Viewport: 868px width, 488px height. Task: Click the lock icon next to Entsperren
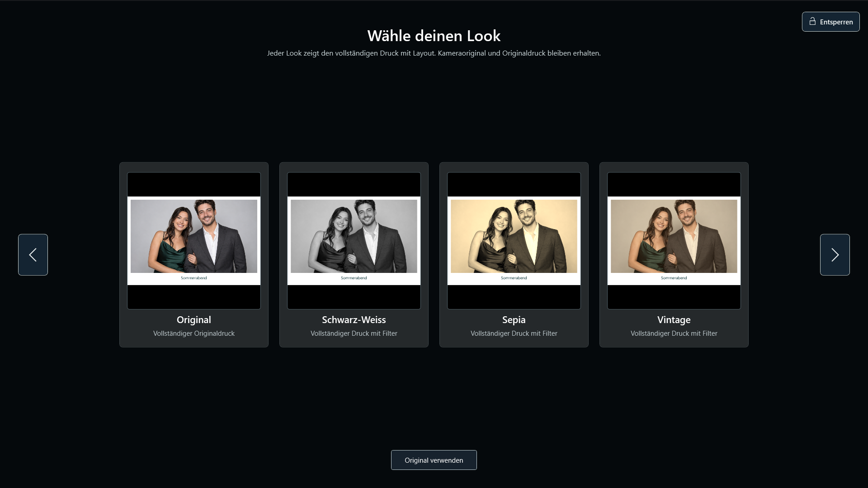(812, 22)
